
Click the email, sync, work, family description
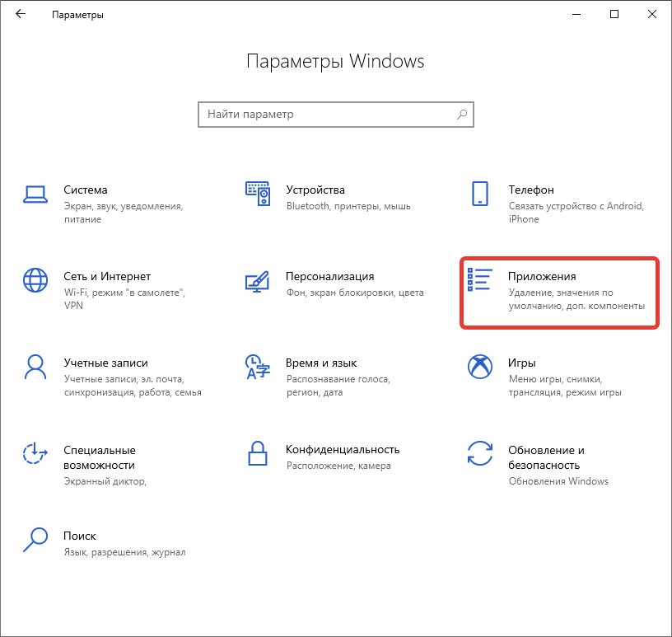click(133, 386)
